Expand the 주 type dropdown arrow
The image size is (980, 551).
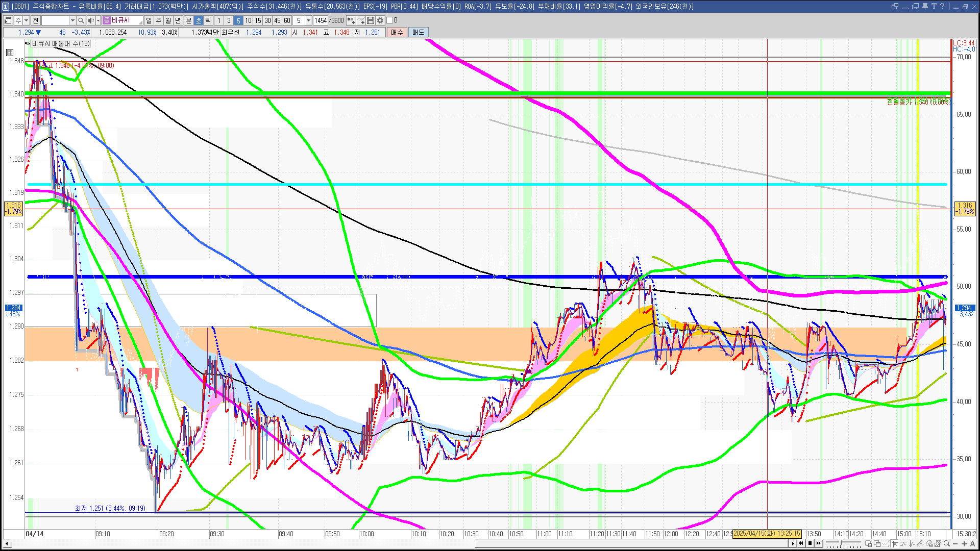(x=27, y=20)
